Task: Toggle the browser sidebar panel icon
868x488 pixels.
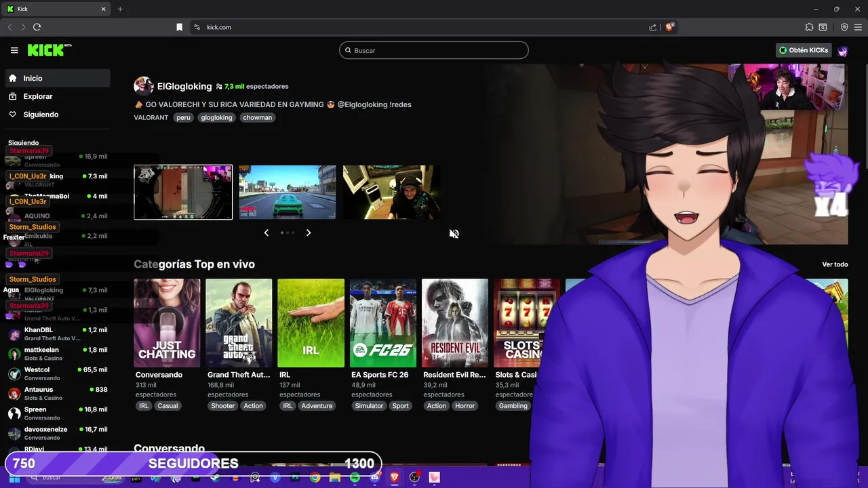Action: (x=823, y=27)
